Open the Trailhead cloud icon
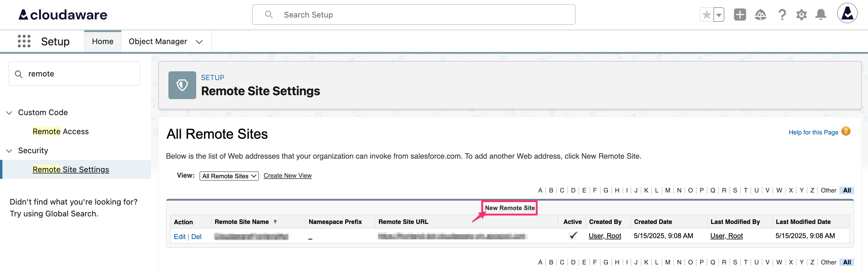Image resolution: width=868 pixels, height=275 pixels. pos(761,15)
